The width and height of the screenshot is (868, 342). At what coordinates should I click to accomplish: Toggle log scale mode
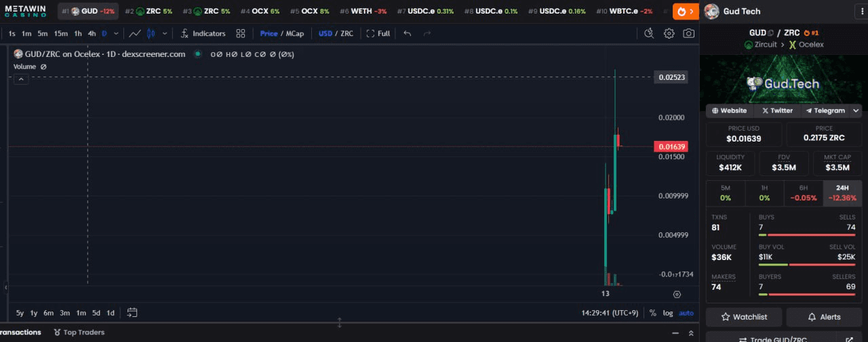[x=668, y=313]
